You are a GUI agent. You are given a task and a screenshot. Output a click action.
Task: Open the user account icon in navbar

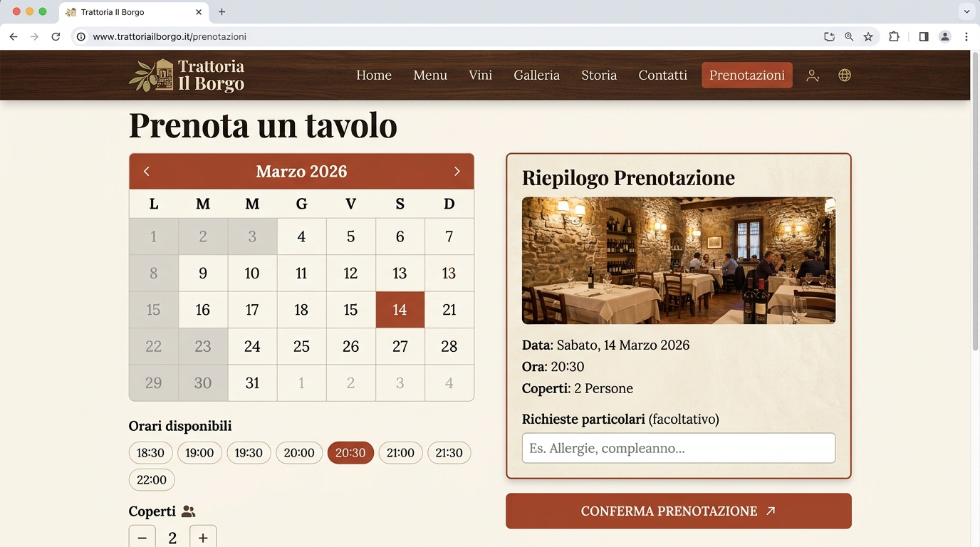[813, 75]
